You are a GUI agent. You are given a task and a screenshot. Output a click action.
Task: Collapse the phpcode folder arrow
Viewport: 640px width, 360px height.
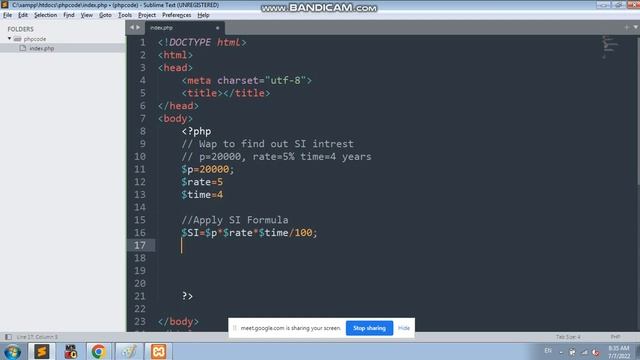point(9,39)
